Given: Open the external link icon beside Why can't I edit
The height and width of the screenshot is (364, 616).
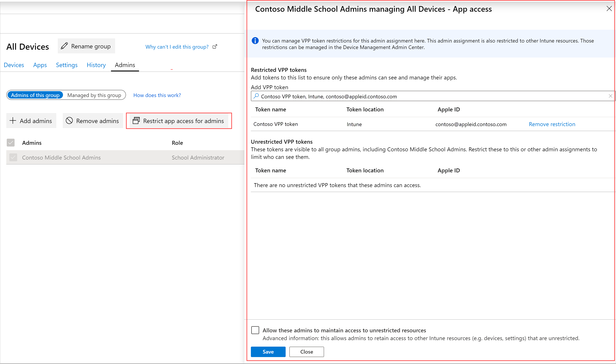Looking at the screenshot, I should (215, 47).
